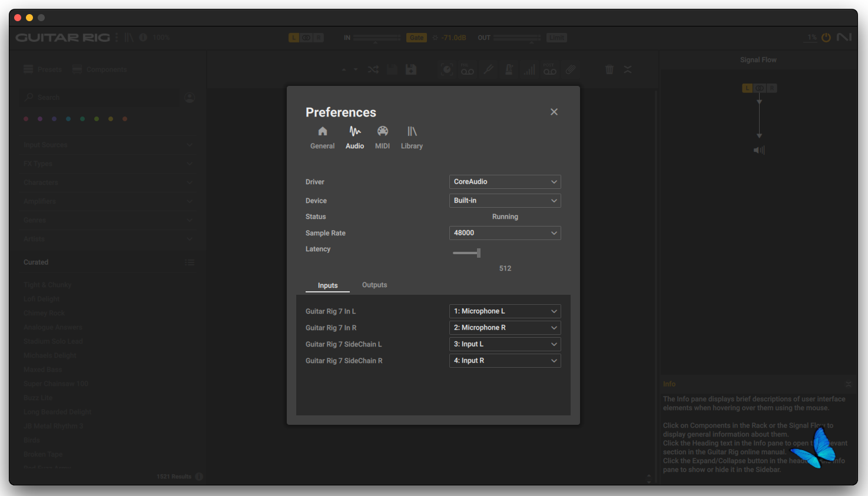
Task: Expand the FX Types filter
Action: pyautogui.click(x=108, y=164)
